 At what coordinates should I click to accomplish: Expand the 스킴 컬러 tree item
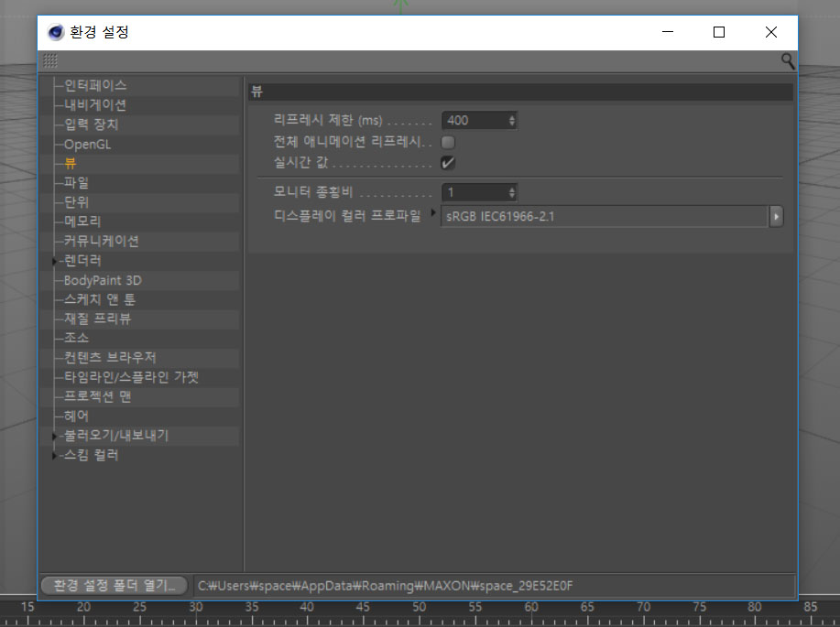54,456
